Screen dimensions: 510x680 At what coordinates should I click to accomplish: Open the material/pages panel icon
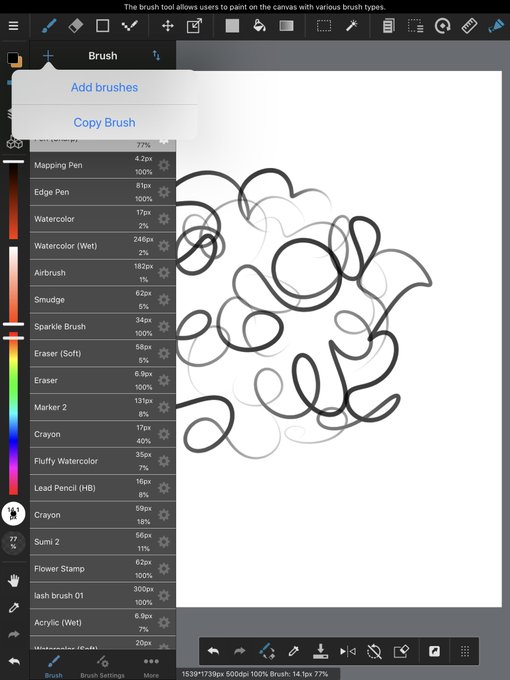[389, 26]
